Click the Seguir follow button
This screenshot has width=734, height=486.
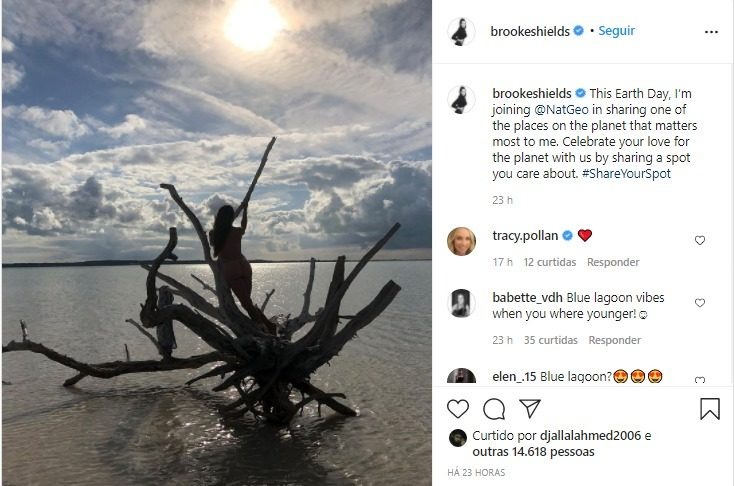pos(615,31)
